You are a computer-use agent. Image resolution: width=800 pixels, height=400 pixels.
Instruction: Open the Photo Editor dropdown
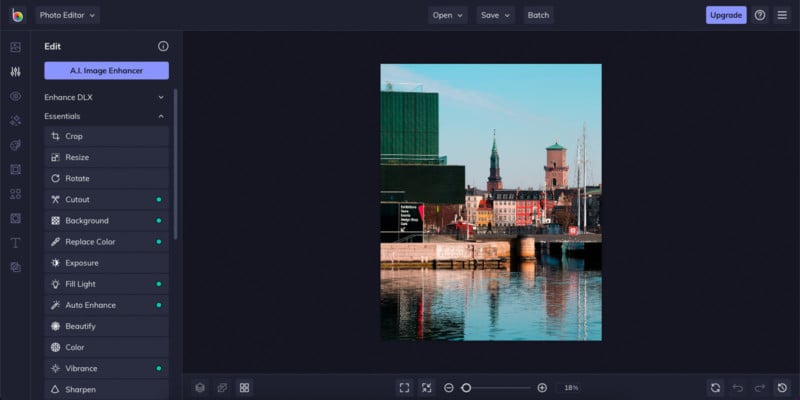[x=67, y=15]
